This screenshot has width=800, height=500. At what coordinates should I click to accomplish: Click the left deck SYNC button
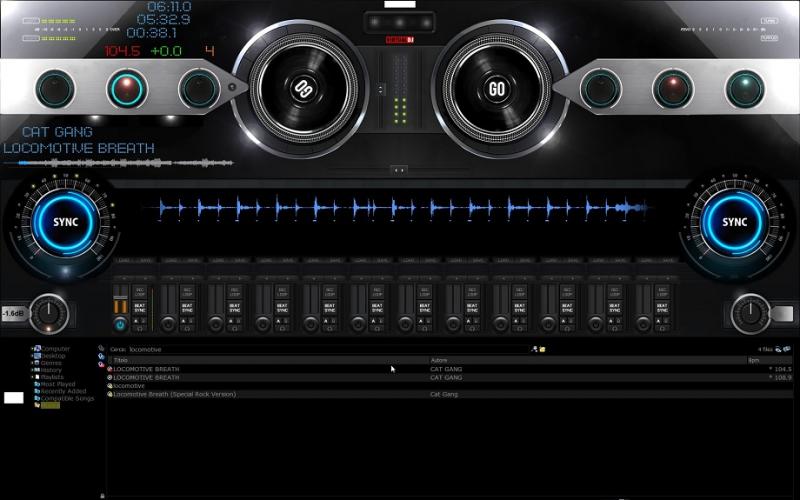click(66, 222)
